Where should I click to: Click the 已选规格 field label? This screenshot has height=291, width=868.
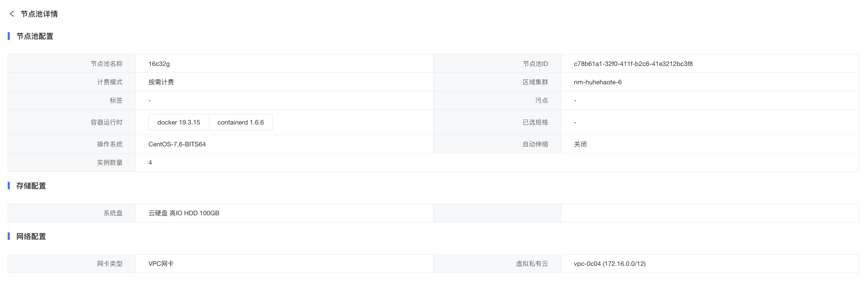(x=535, y=122)
